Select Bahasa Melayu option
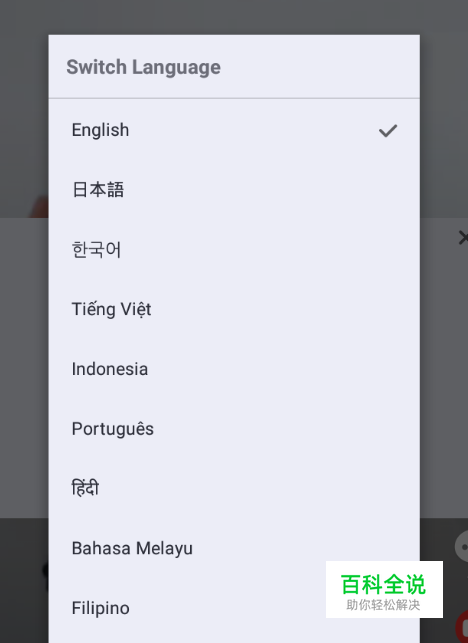This screenshot has height=643, width=468. coord(234,548)
